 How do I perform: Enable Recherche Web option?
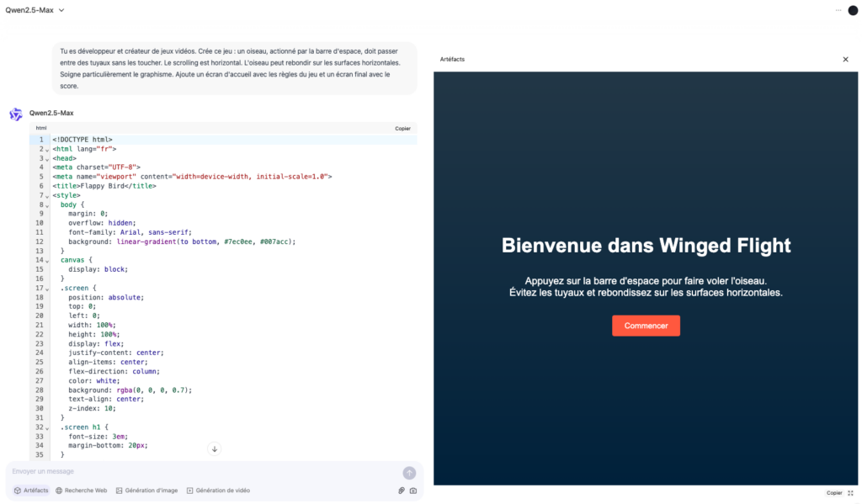coord(82,491)
